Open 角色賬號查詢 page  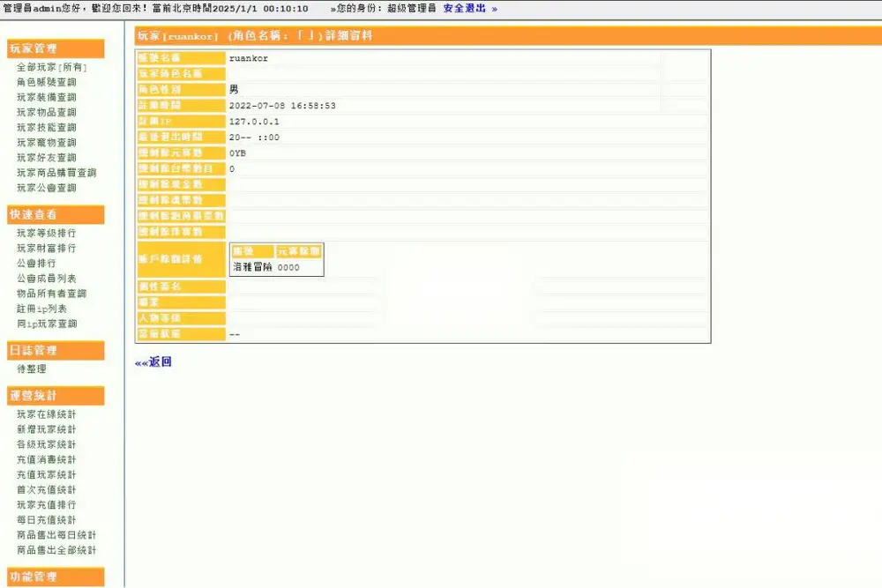tap(47, 82)
